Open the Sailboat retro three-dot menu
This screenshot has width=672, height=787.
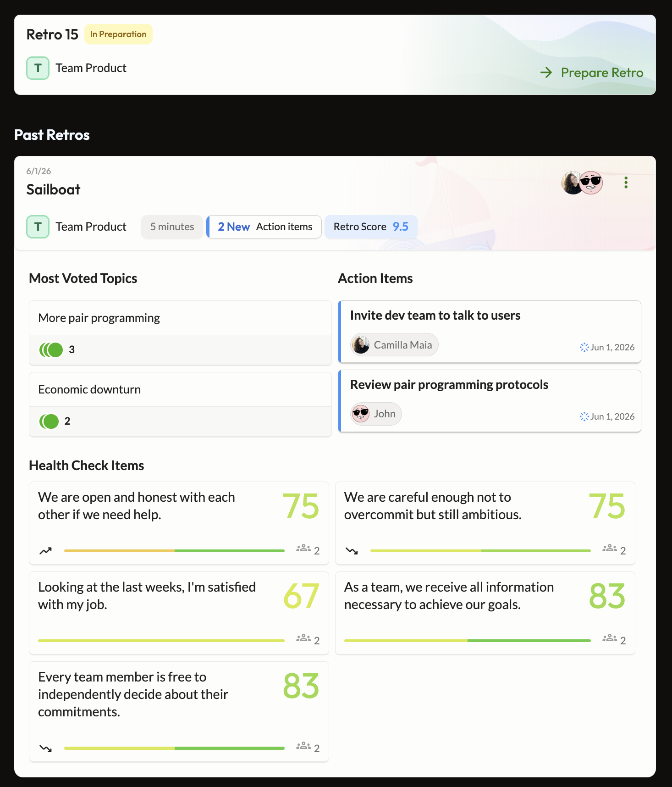626,183
